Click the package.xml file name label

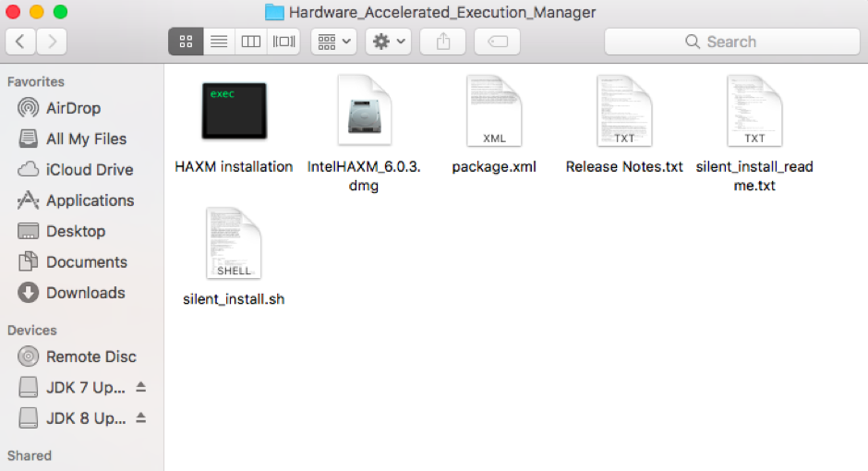pyautogui.click(x=494, y=166)
